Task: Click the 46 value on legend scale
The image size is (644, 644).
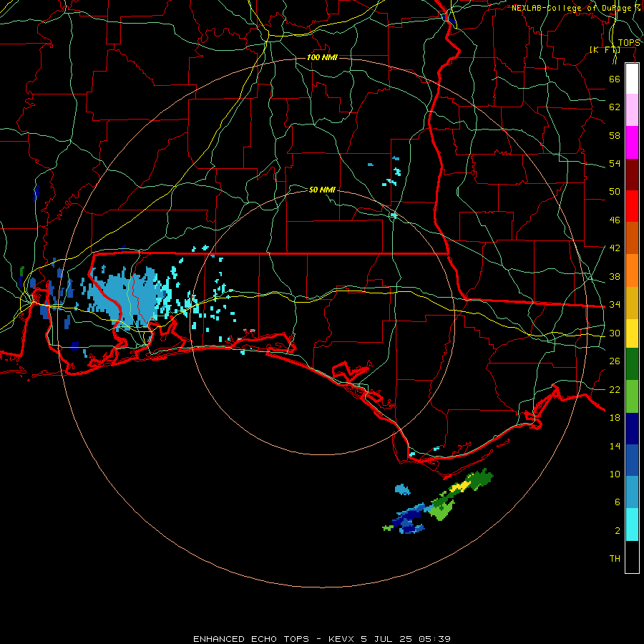Action: pos(615,220)
